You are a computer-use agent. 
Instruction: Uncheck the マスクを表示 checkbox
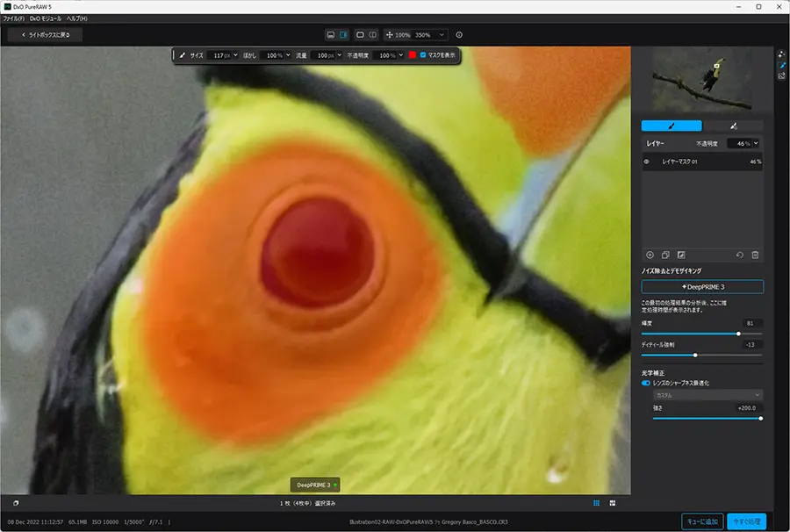tap(423, 55)
